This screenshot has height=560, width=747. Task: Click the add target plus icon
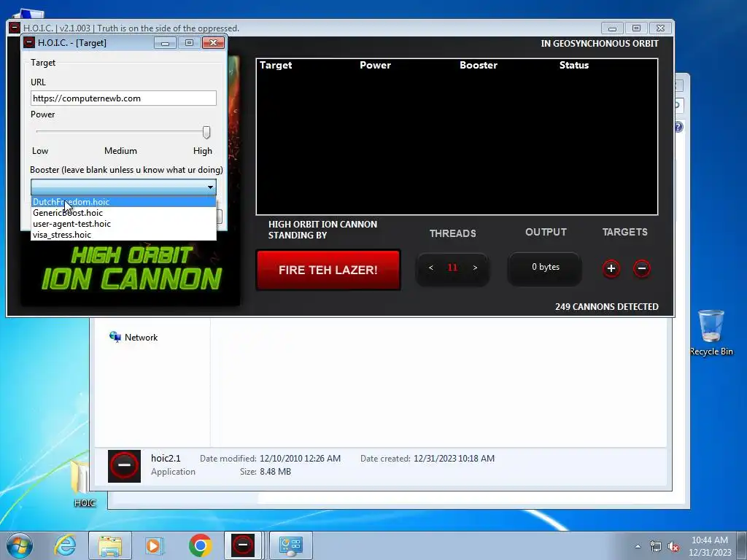[611, 268]
